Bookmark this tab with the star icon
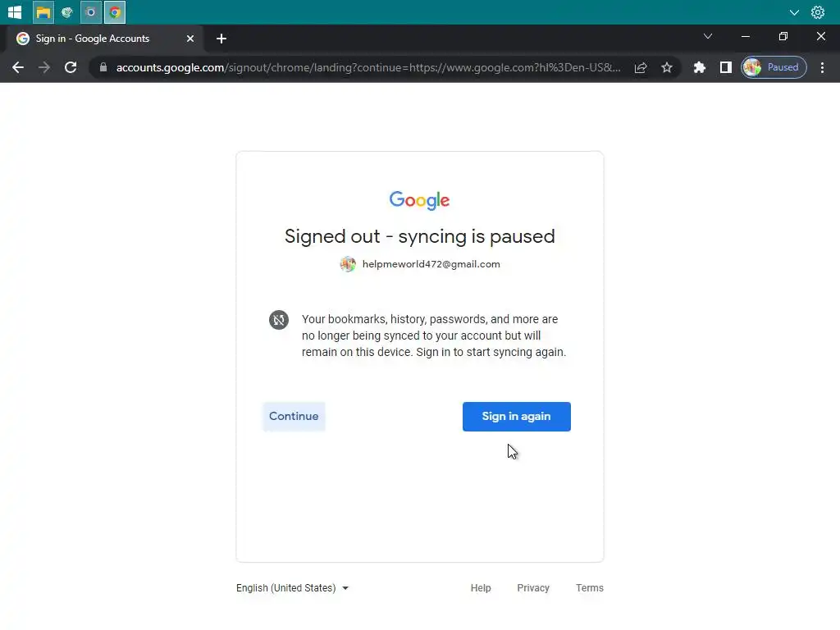Viewport: 840px width, 630px height. pos(666,67)
